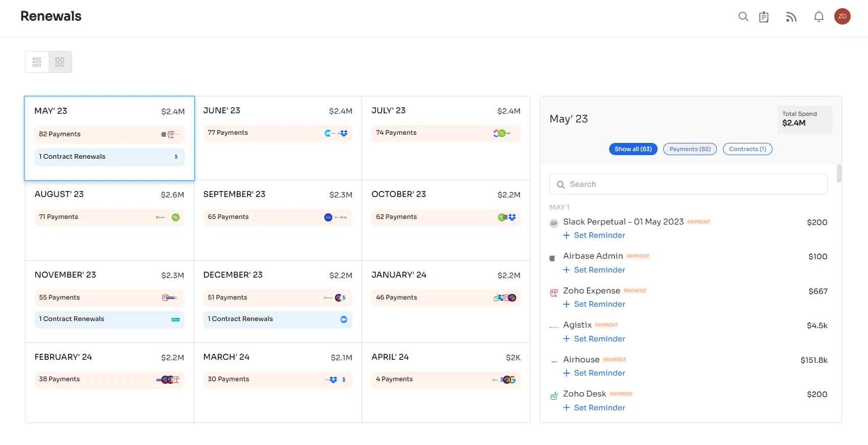Screen dimensions: 868x445
Task: Open the Zoho Desk payment entry
Action: coord(585,394)
